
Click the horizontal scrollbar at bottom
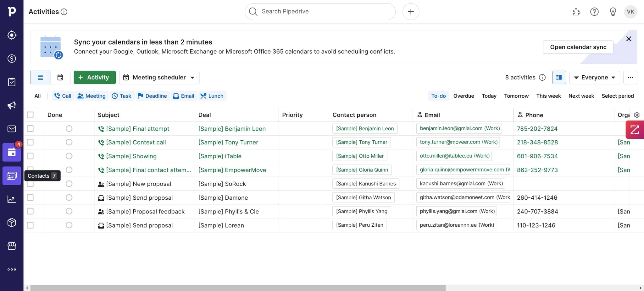tap(238, 288)
